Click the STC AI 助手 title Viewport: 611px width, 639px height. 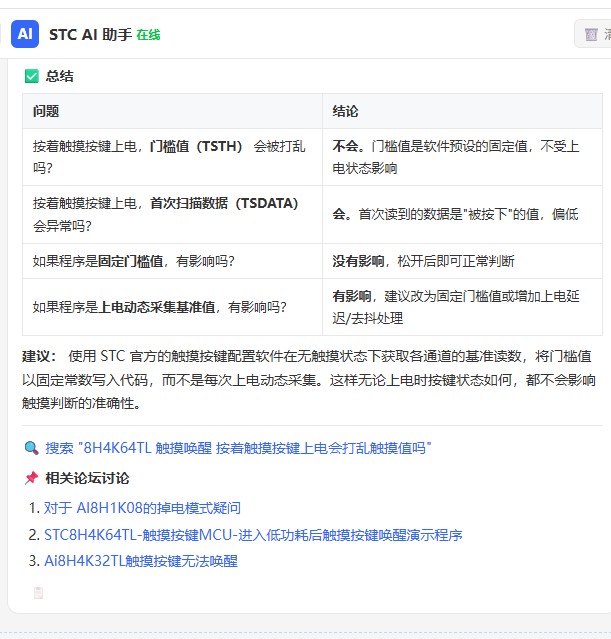point(90,35)
